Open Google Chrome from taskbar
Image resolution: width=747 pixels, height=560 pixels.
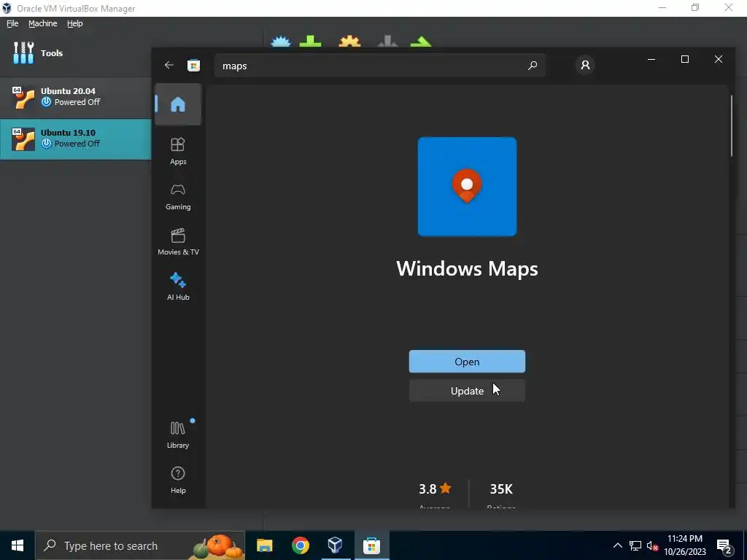click(300, 545)
